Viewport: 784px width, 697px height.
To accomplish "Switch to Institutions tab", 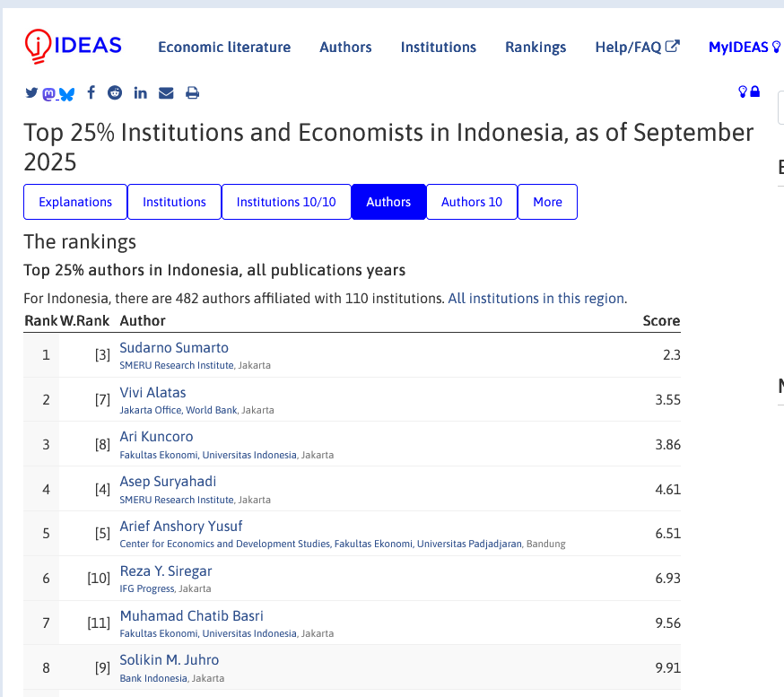I will [x=175, y=202].
